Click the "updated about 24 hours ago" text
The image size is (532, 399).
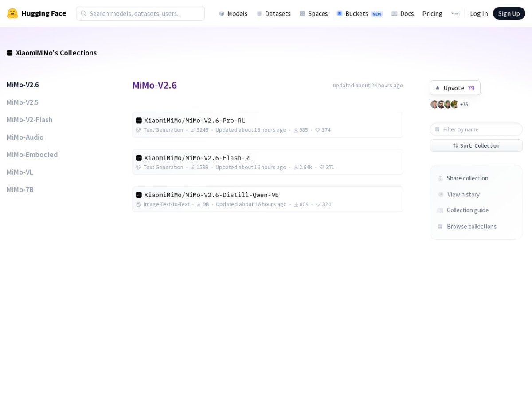pyautogui.click(x=368, y=85)
